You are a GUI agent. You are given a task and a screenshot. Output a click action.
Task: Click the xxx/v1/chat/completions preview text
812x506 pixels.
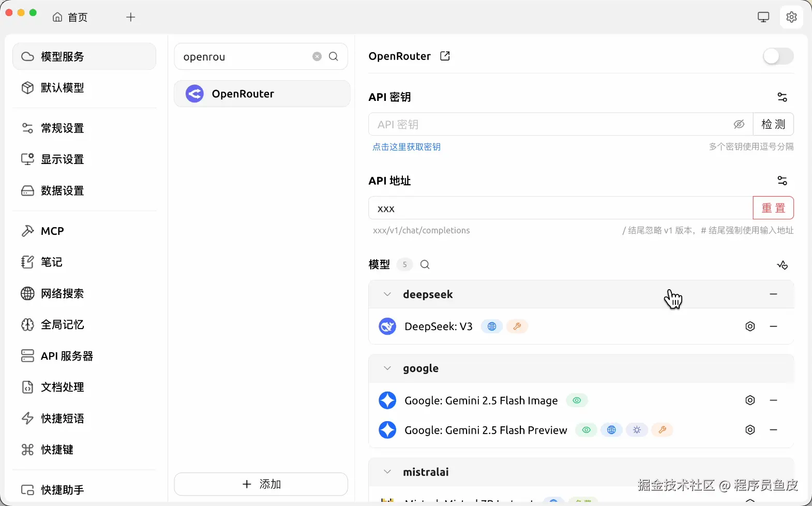click(x=422, y=231)
